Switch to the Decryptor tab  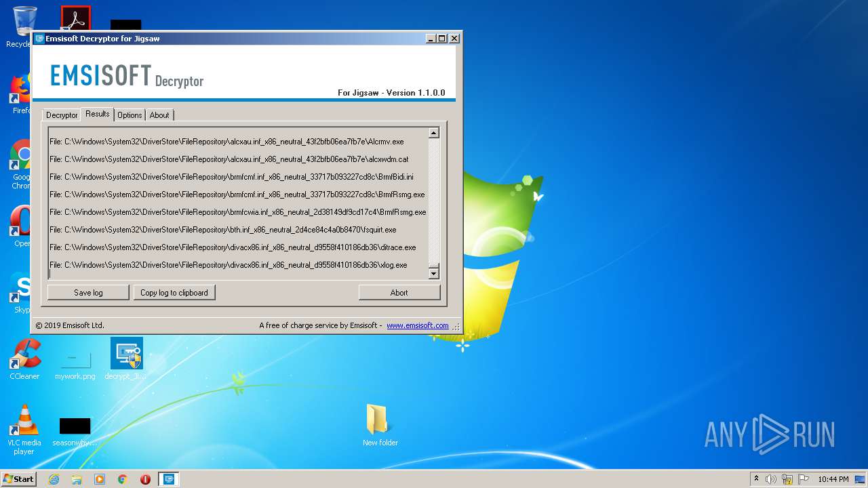point(62,115)
